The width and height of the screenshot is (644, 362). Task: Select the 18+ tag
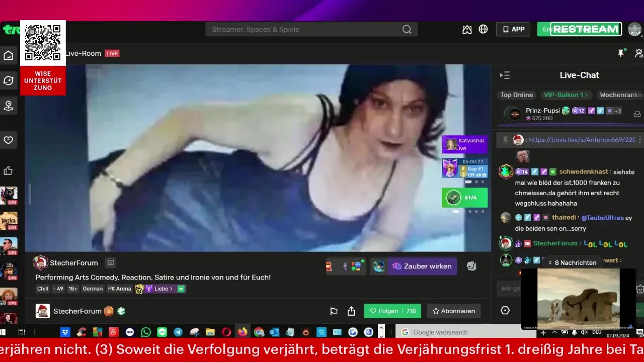click(x=73, y=289)
